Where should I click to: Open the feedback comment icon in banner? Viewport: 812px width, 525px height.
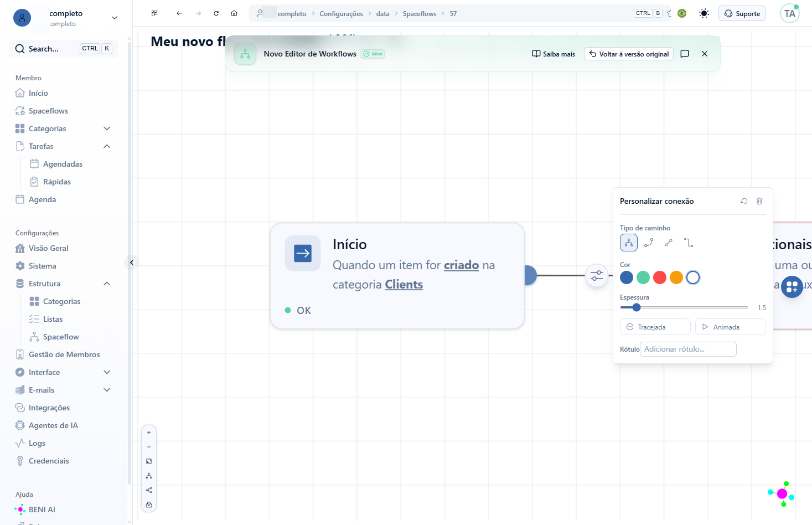point(685,54)
